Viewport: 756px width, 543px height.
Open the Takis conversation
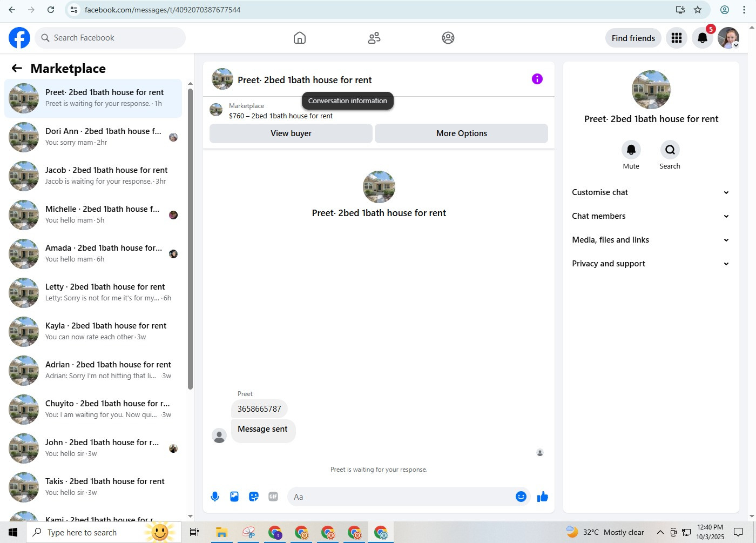[93, 487]
